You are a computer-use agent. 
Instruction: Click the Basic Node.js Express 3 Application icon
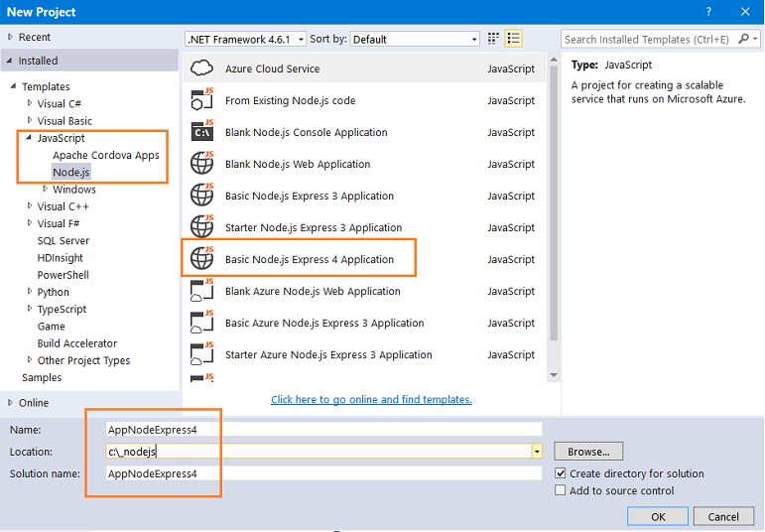[201, 196]
